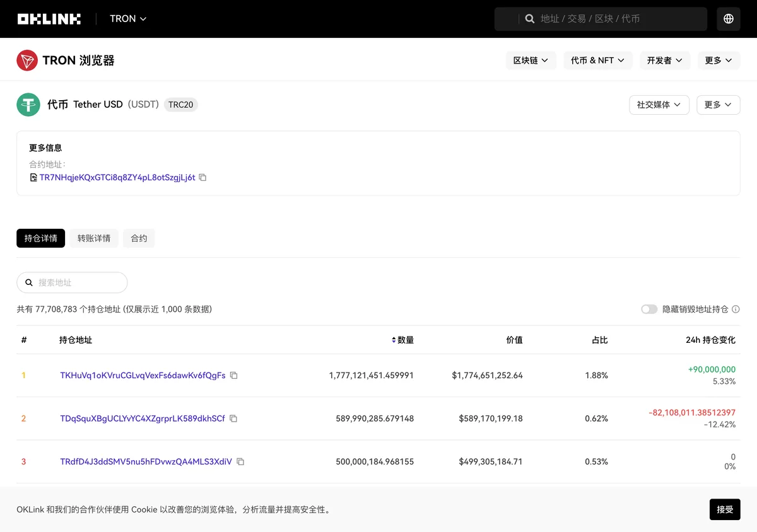Sort by the 数量 column header
The width and height of the screenshot is (757, 532).
[x=402, y=340]
